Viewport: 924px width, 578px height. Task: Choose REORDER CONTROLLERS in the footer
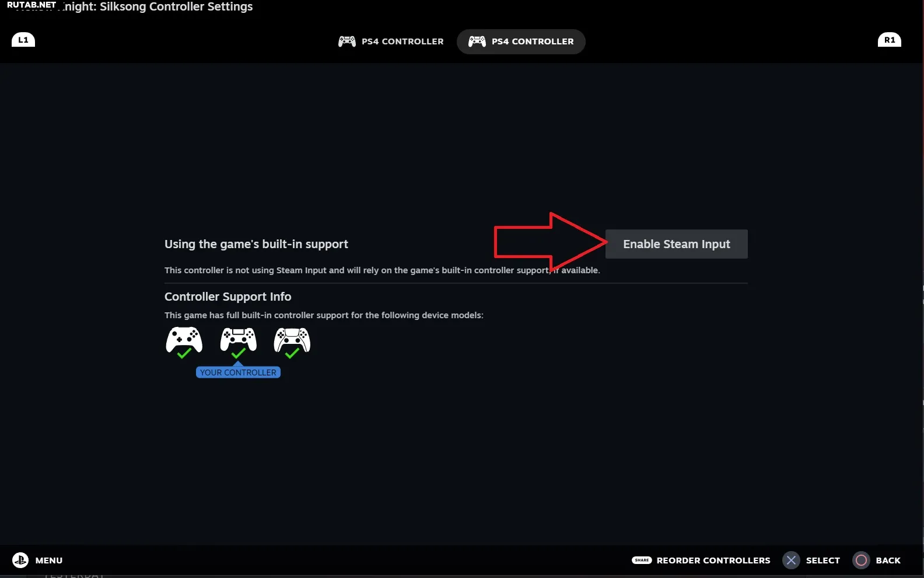point(713,560)
